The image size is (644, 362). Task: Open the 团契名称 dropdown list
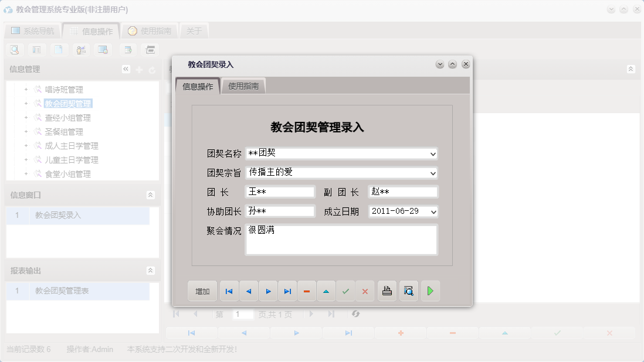[x=433, y=153]
